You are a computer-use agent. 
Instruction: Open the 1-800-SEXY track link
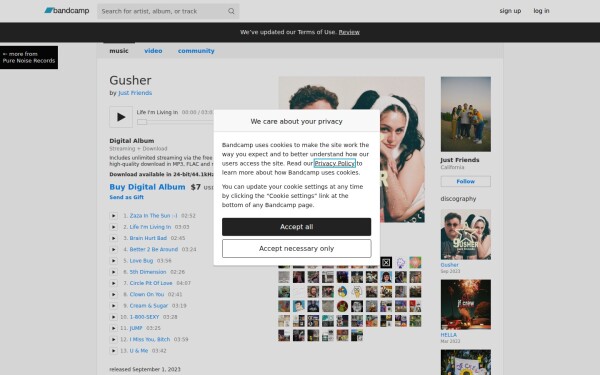click(x=144, y=317)
